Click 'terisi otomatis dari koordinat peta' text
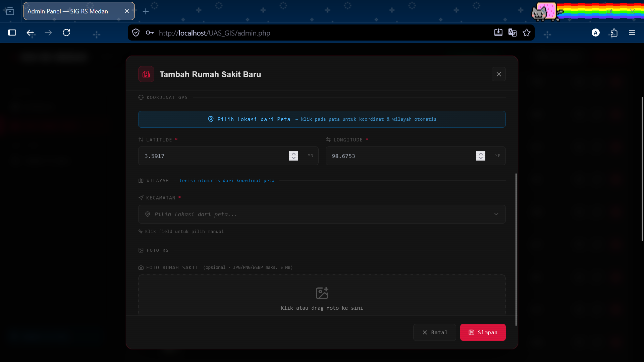644x362 pixels. point(227,181)
